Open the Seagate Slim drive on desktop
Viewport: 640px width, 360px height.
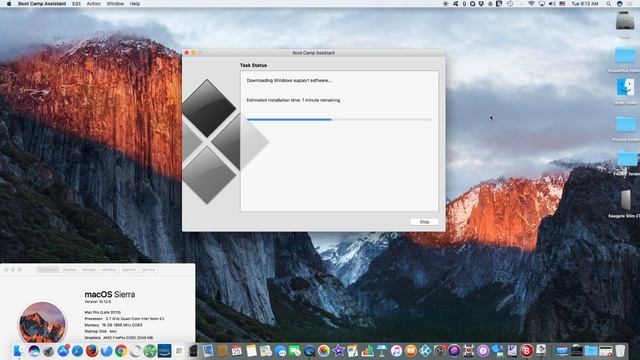[x=626, y=200]
